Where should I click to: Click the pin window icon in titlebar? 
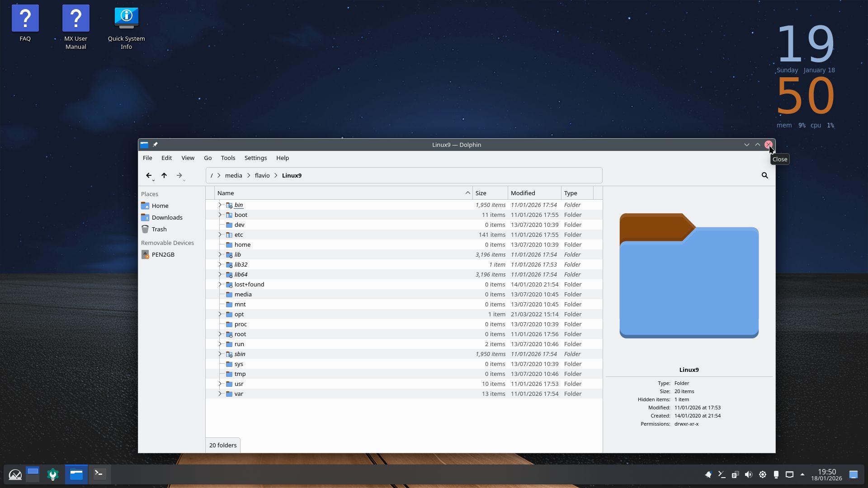tap(155, 145)
